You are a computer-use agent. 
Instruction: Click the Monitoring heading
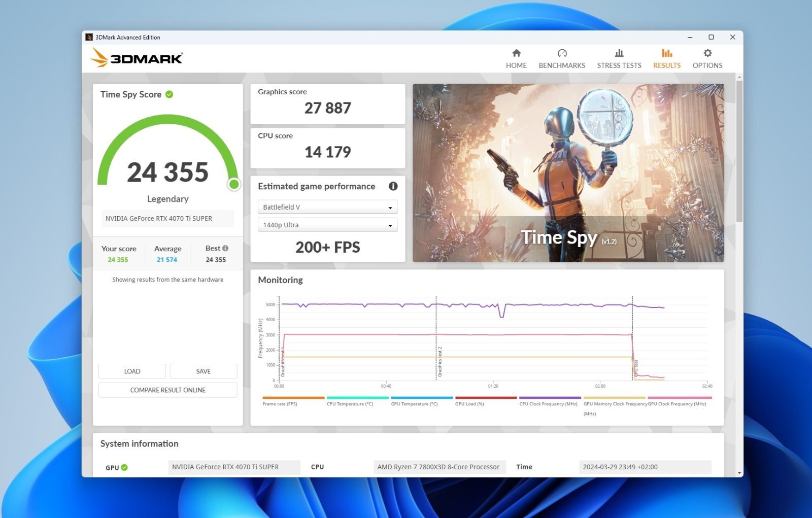pyautogui.click(x=280, y=280)
